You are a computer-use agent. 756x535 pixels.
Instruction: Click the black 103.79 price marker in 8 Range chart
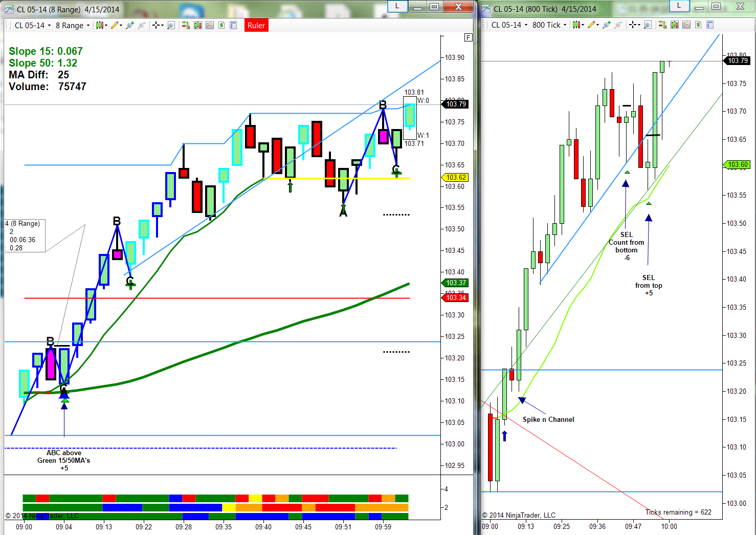tap(455, 104)
